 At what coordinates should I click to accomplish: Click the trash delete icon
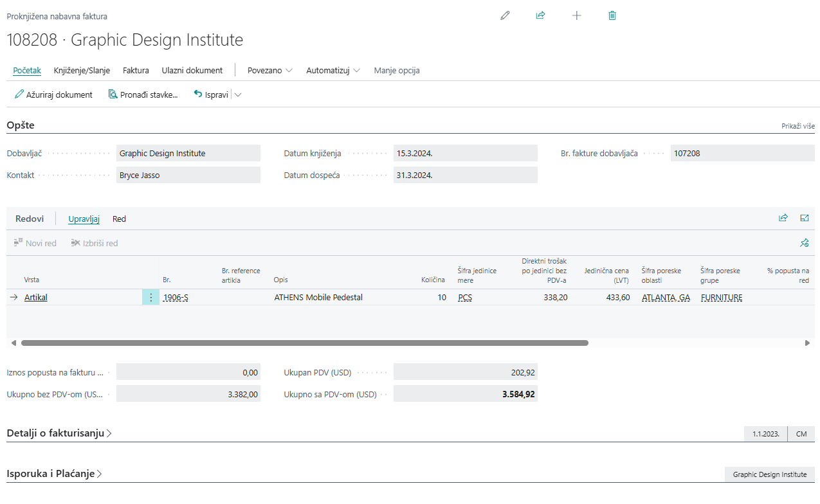click(612, 15)
